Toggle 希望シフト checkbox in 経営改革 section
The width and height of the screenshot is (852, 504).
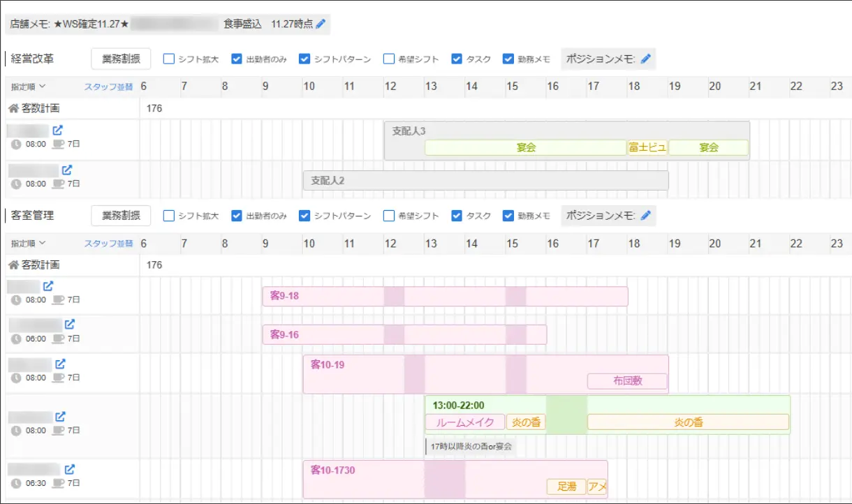[x=389, y=59]
